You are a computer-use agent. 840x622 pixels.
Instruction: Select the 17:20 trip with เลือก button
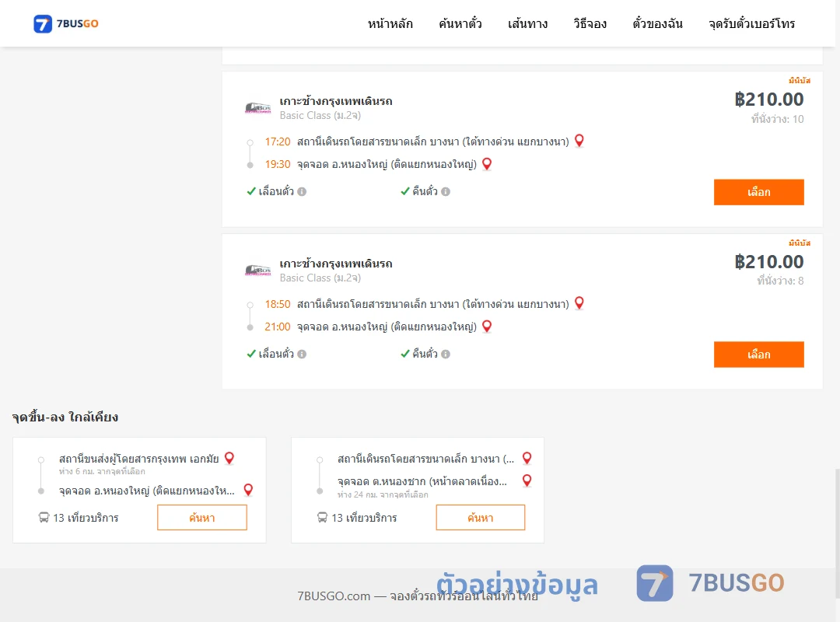pyautogui.click(x=758, y=192)
